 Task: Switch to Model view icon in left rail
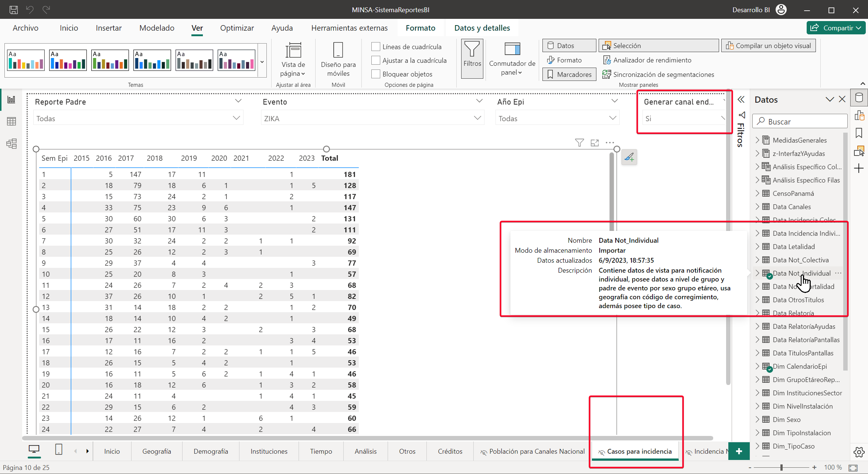tap(11, 143)
